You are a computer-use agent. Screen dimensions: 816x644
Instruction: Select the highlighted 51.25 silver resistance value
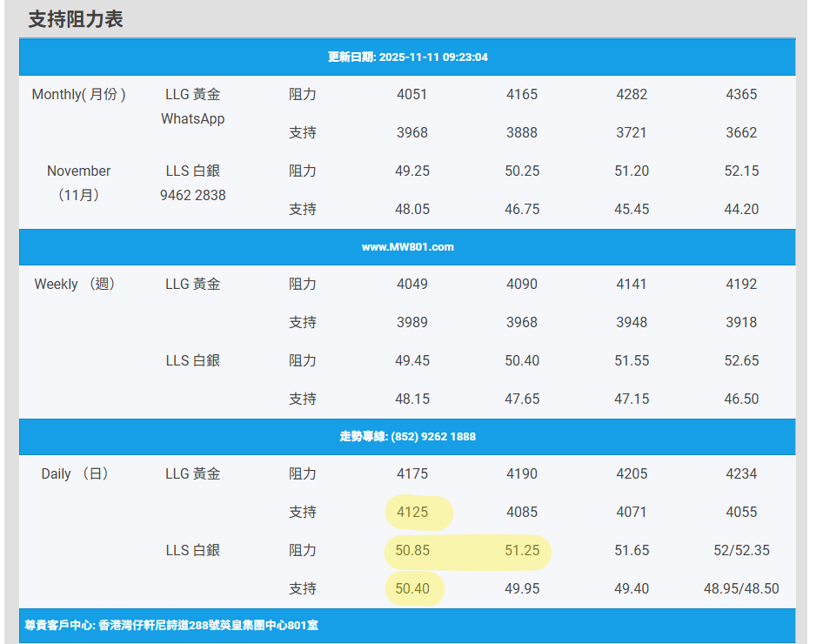coord(522,551)
